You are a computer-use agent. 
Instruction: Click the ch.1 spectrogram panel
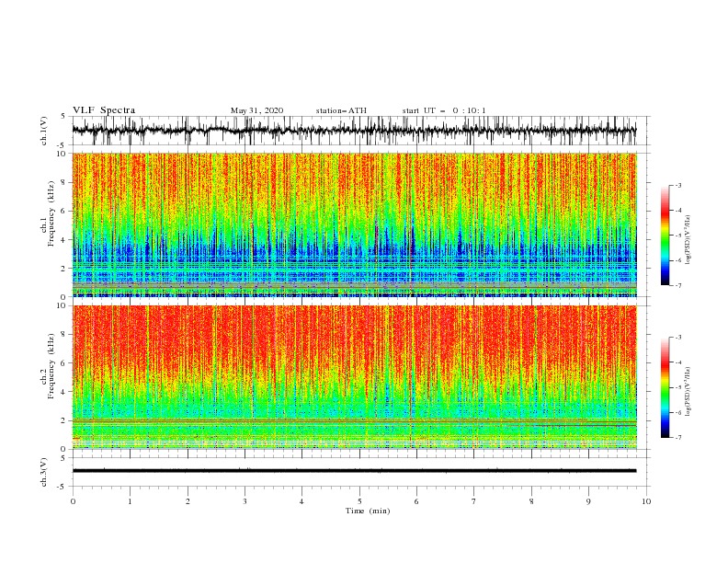click(354, 224)
